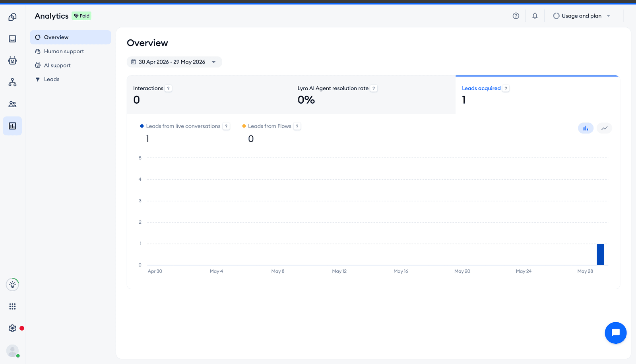
Task: Click the red notification dot beside Settings
Action: click(22, 328)
